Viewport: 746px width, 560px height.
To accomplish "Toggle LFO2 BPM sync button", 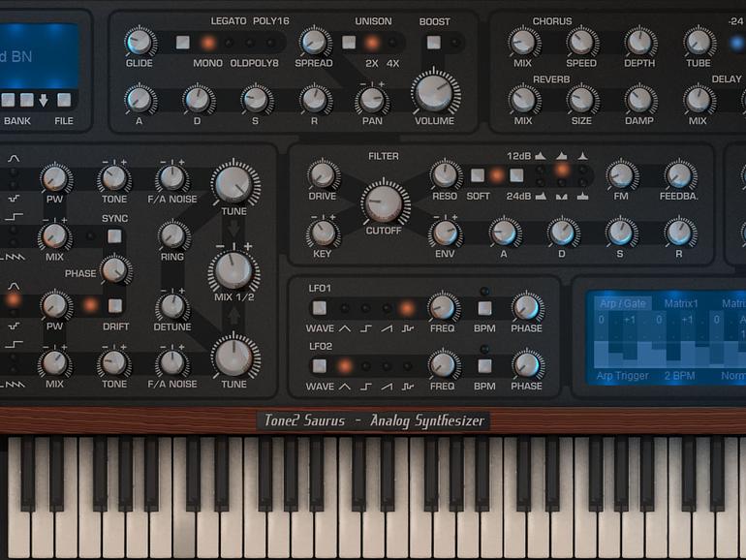I will pyautogui.click(x=484, y=366).
